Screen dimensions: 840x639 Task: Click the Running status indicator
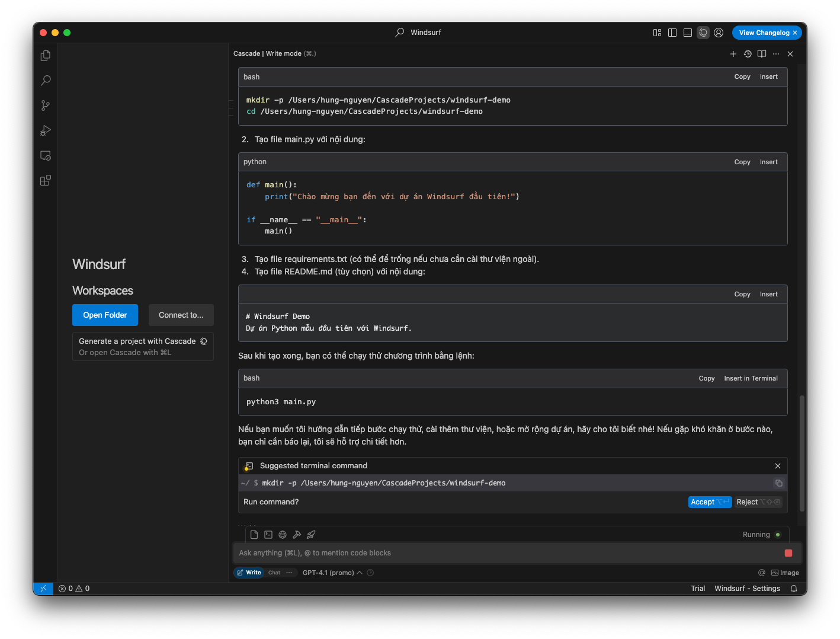(x=762, y=535)
